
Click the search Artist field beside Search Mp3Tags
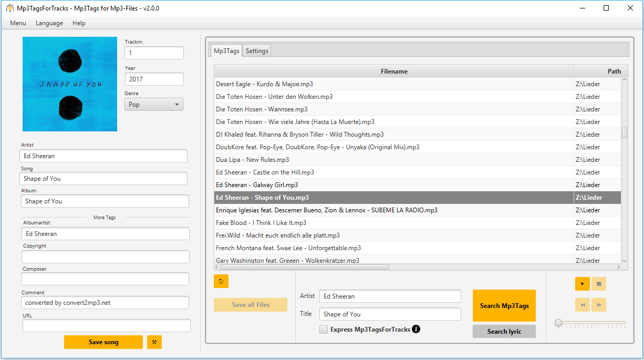(390, 296)
